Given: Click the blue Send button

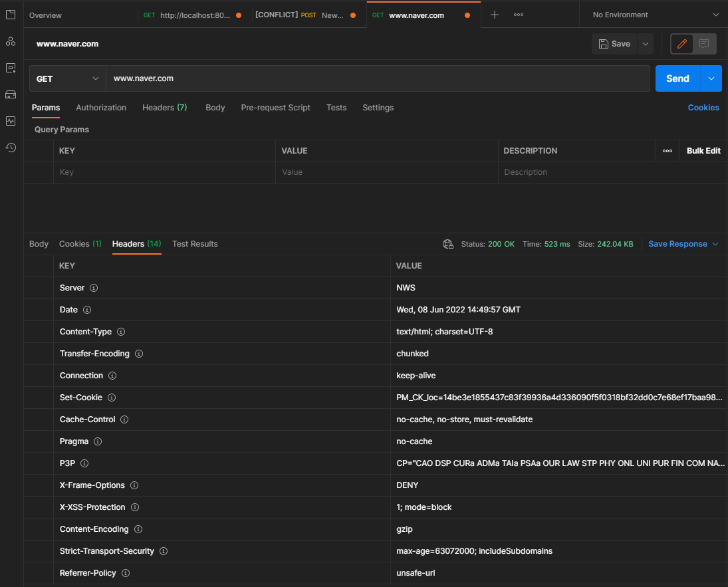Looking at the screenshot, I should point(678,78).
